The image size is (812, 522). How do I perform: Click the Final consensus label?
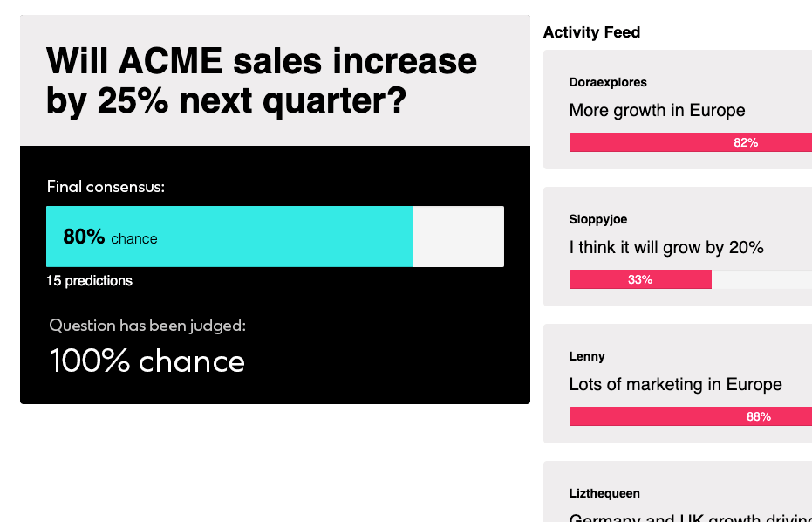pyautogui.click(x=106, y=187)
